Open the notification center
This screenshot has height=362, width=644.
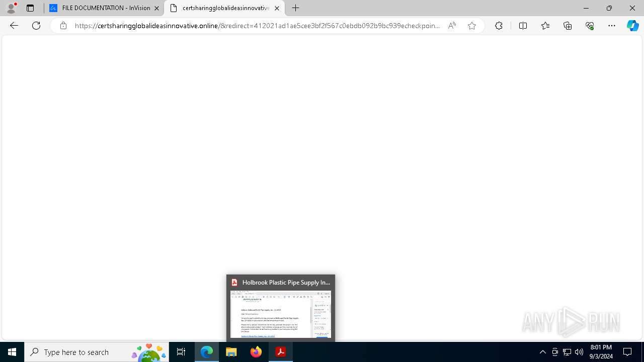pos(628,352)
